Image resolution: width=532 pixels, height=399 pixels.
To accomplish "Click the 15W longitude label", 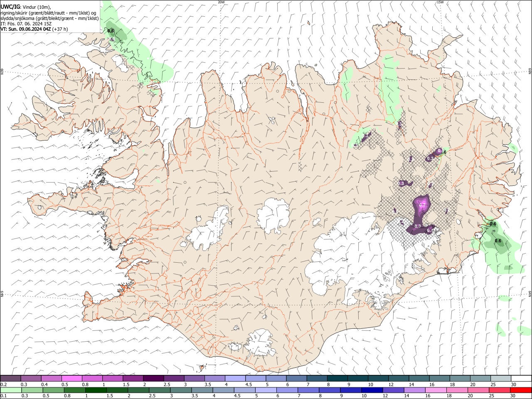I will [x=440, y=2].
